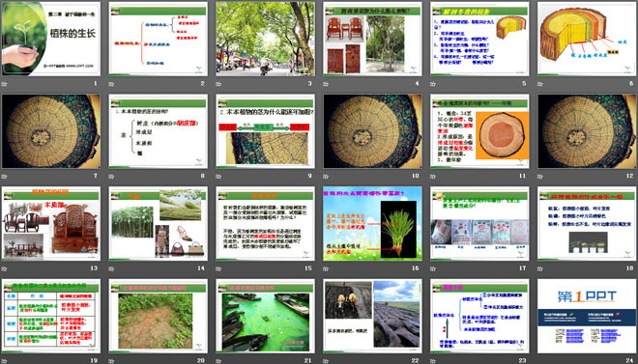Click slide number 12 label

click(x=630, y=176)
